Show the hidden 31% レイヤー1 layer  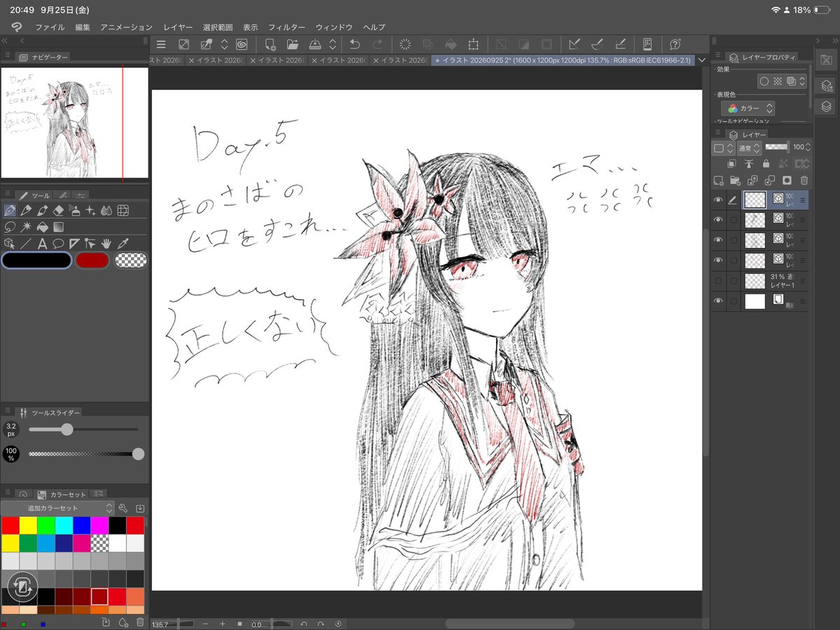click(x=718, y=281)
